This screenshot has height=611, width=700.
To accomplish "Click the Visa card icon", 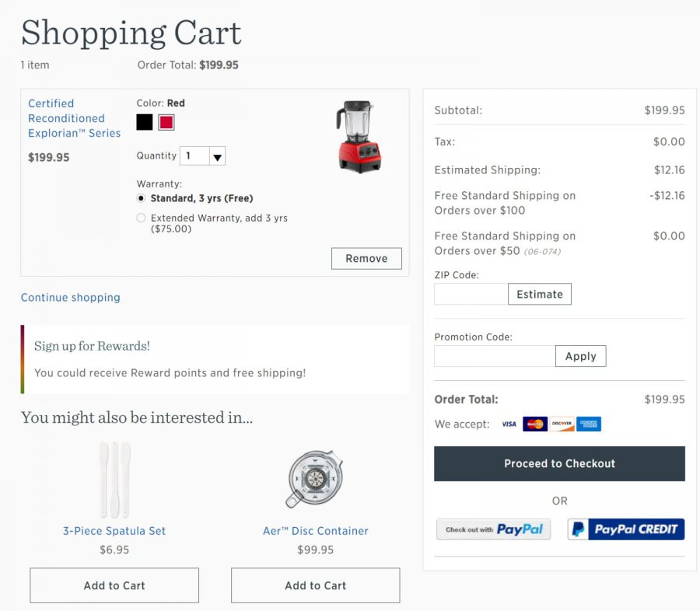I will [x=509, y=424].
